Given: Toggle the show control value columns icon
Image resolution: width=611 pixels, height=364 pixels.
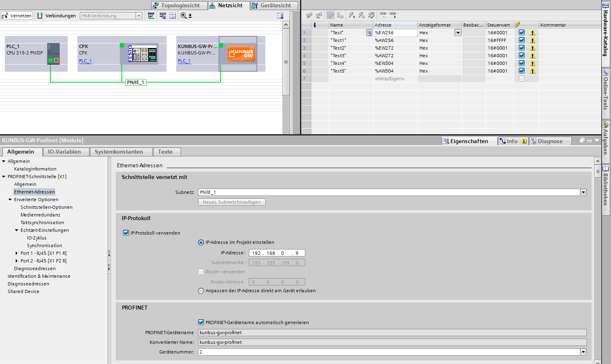Looking at the screenshot, I should pos(330,15).
